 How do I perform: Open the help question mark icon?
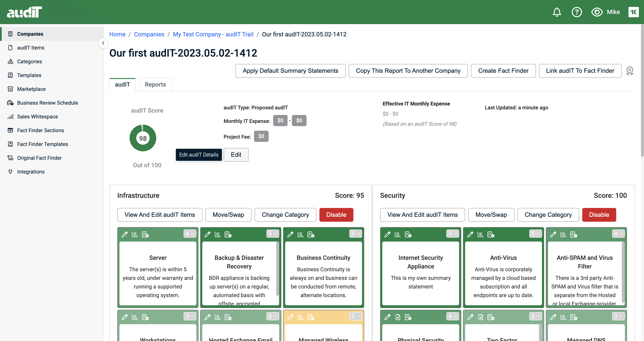(x=576, y=12)
